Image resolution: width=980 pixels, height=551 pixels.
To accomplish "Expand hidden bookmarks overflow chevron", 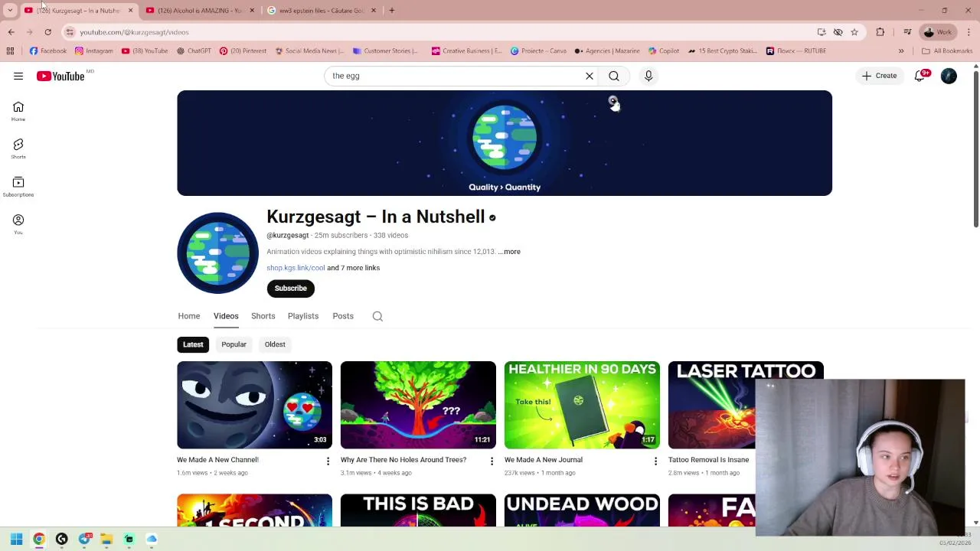I will point(901,51).
